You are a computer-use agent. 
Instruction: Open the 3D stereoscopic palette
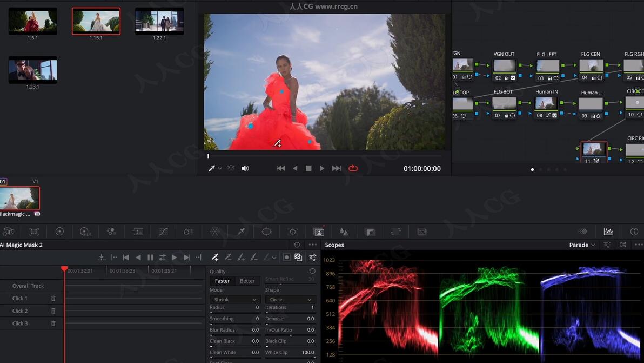[422, 232]
